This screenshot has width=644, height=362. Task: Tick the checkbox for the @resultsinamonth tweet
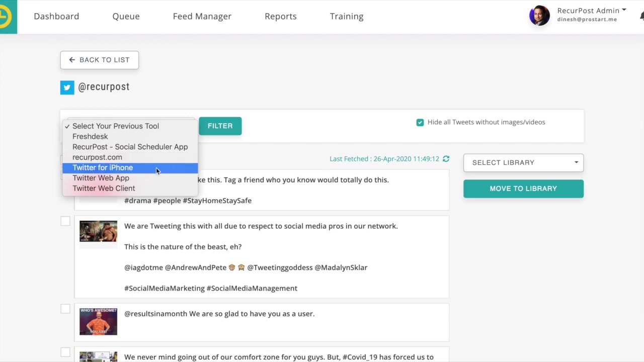click(65, 309)
